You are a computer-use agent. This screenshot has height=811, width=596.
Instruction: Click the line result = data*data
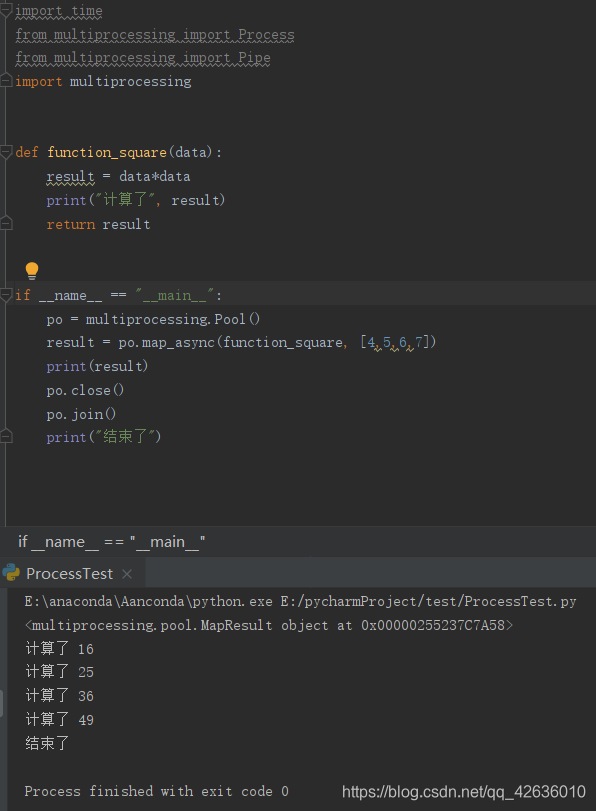pyautogui.click(x=118, y=176)
